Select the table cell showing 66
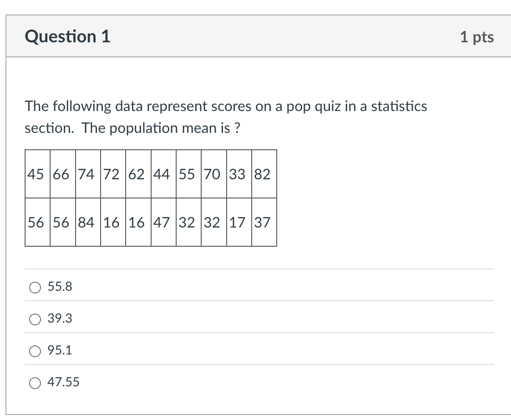This screenshot has width=511, height=420. pyautogui.click(x=63, y=174)
